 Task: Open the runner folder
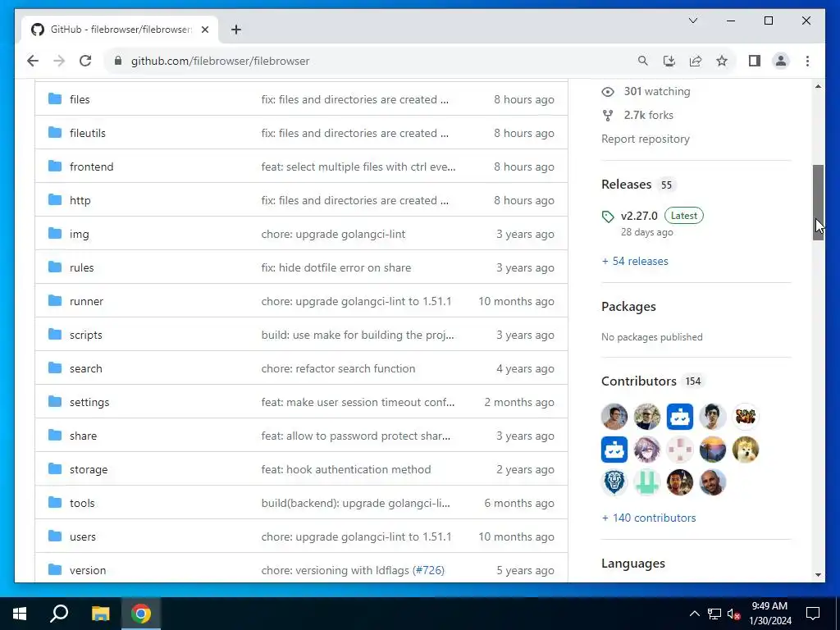tap(86, 302)
